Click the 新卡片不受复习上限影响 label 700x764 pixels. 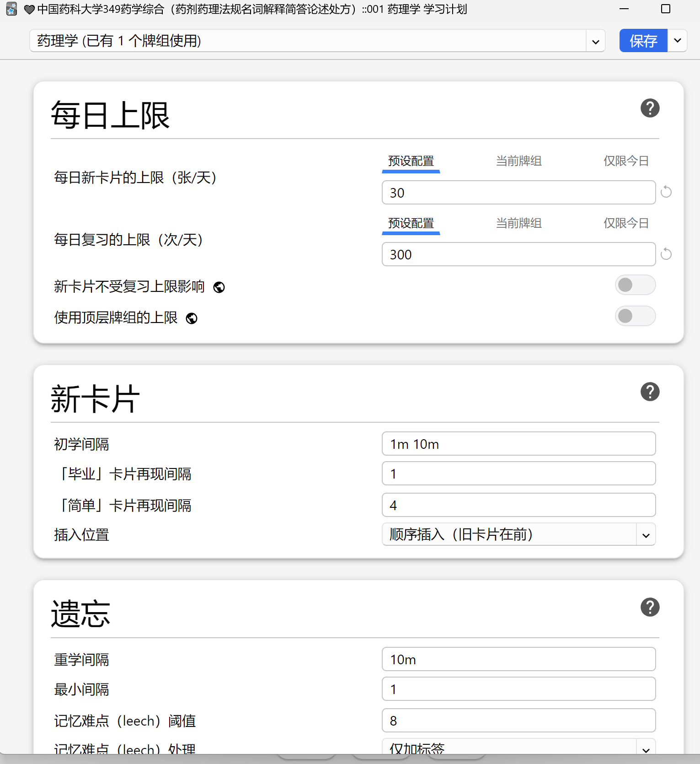point(129,287)
